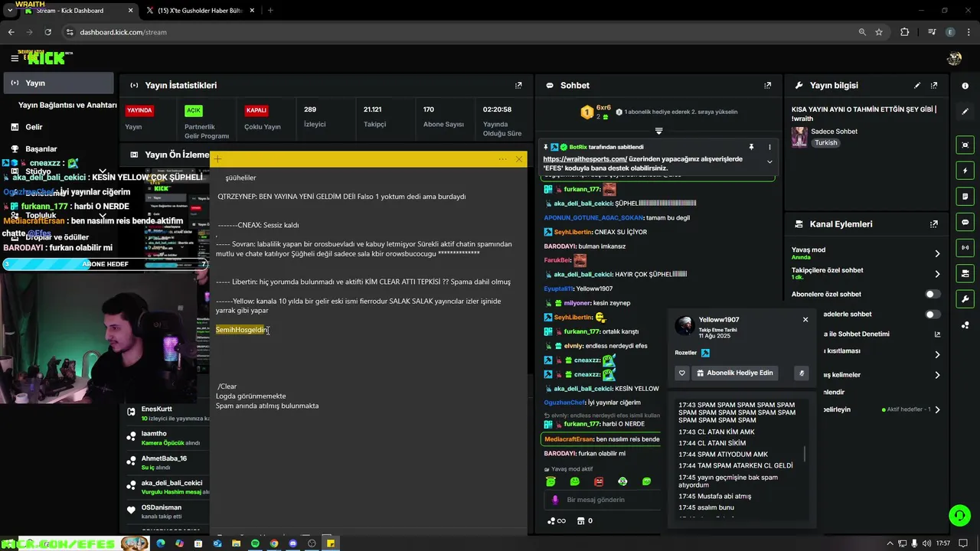Pop out the Yayın bilgisi panel
This screenshot has width=980, height=551.
(x=934, y=86)
